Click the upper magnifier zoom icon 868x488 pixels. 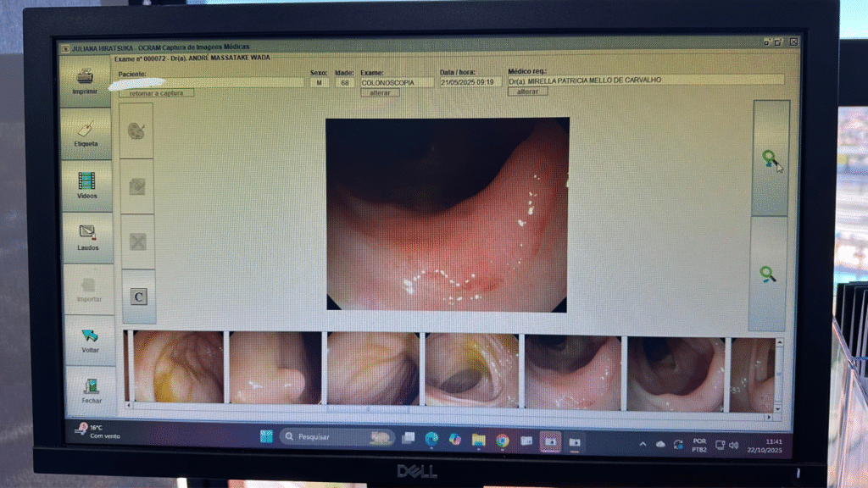770,158
